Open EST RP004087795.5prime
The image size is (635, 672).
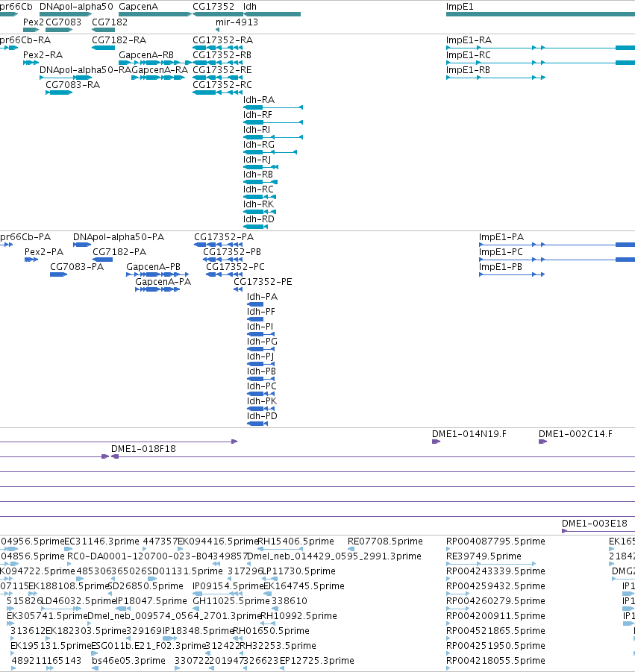(x=495, y=541)
